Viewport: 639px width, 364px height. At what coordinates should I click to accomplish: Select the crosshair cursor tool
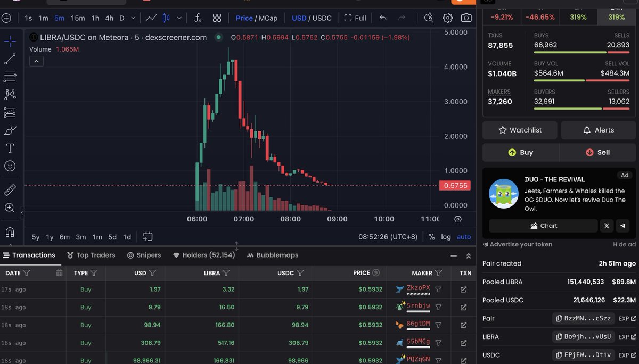tap(10, 41)
